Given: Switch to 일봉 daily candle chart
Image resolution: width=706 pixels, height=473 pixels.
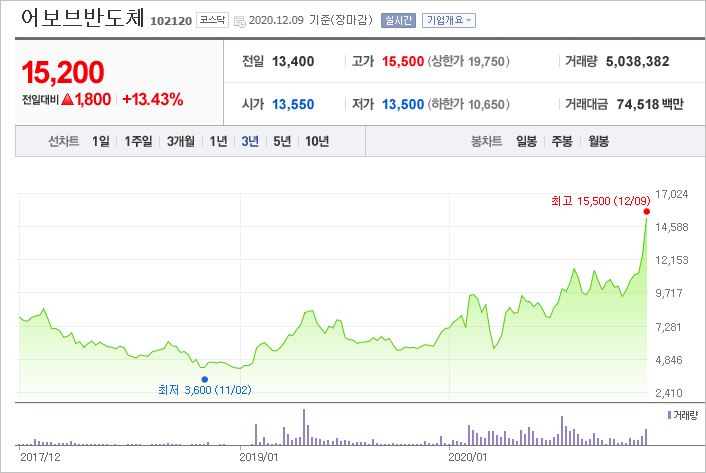Looking at the screenshot, I should (526, 141).
